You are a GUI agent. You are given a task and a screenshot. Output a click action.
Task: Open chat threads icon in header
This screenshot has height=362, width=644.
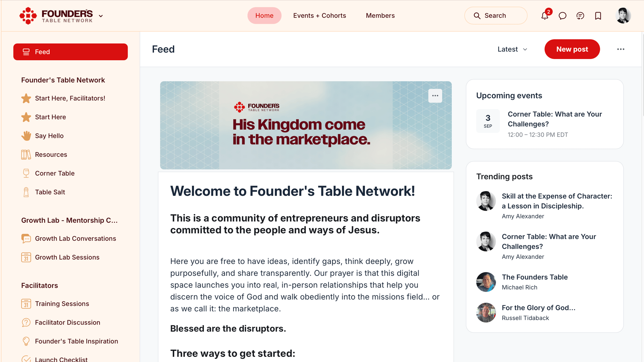tap(580, 15)
